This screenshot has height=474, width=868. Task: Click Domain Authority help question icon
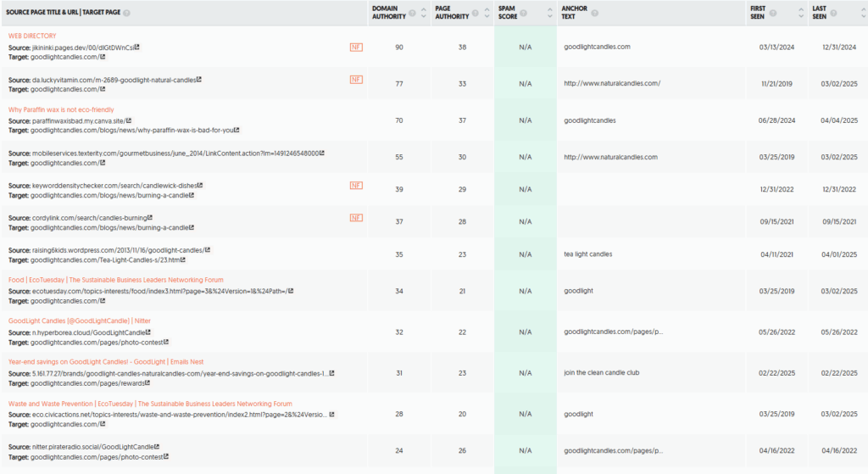click(x=412, y=14)
